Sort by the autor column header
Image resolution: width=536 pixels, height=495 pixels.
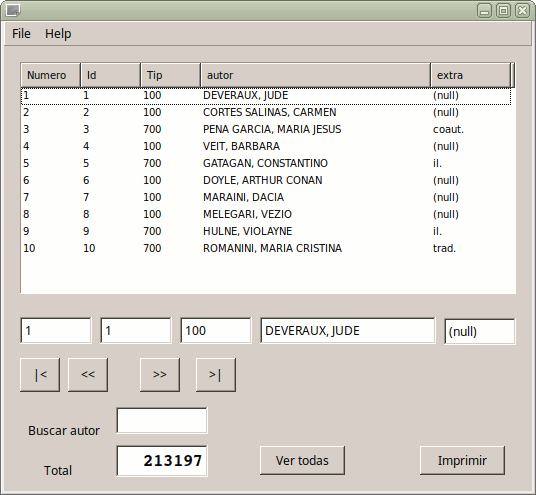(x=315, y=75)
